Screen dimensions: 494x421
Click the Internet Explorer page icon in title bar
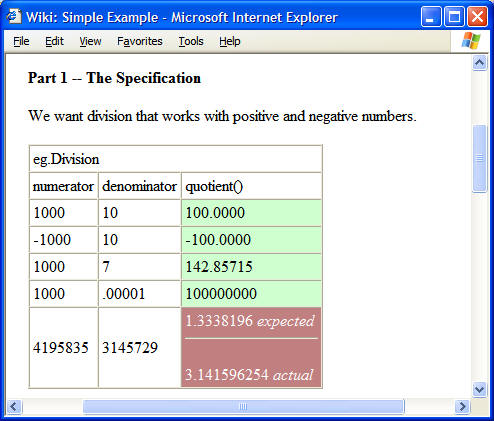(x=14, y=17)
